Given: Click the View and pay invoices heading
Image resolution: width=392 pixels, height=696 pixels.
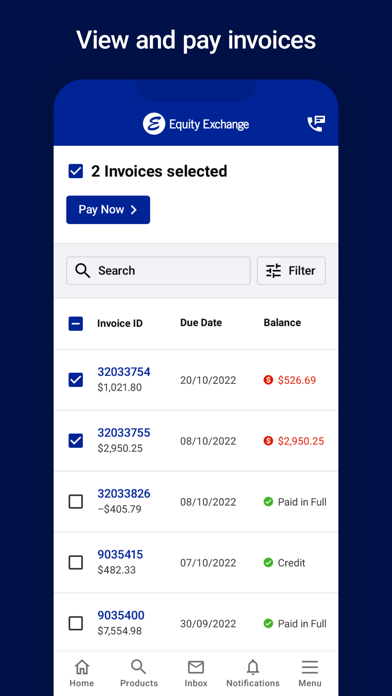Looking at the screenshot, I should pyautogui.click(x=196, y=41).
